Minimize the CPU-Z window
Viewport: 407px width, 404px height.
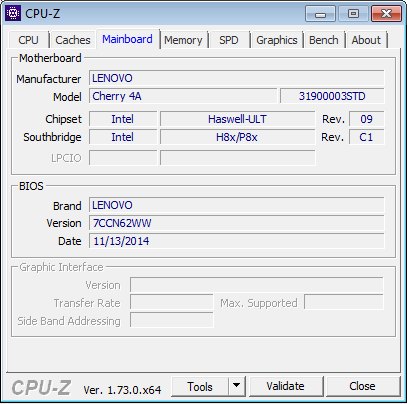click(x=320, y=14)
